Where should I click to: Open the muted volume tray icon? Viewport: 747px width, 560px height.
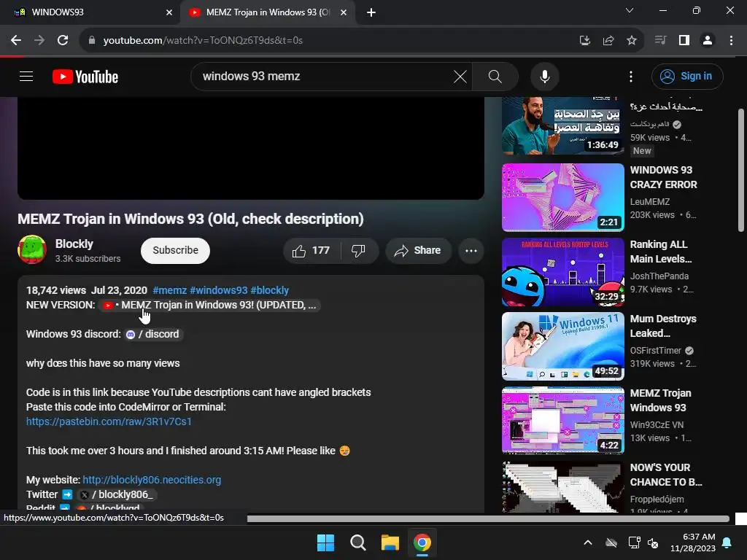(653, 542)
